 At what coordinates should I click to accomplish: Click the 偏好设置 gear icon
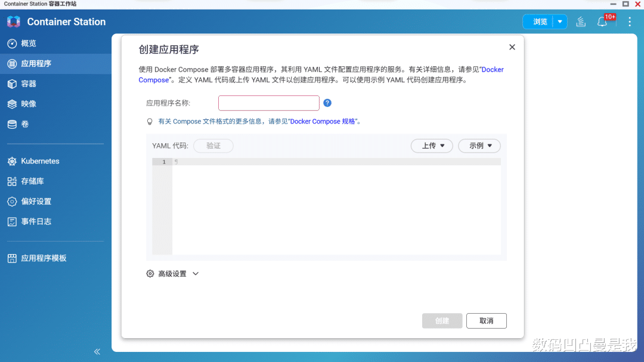click(12, 202)
